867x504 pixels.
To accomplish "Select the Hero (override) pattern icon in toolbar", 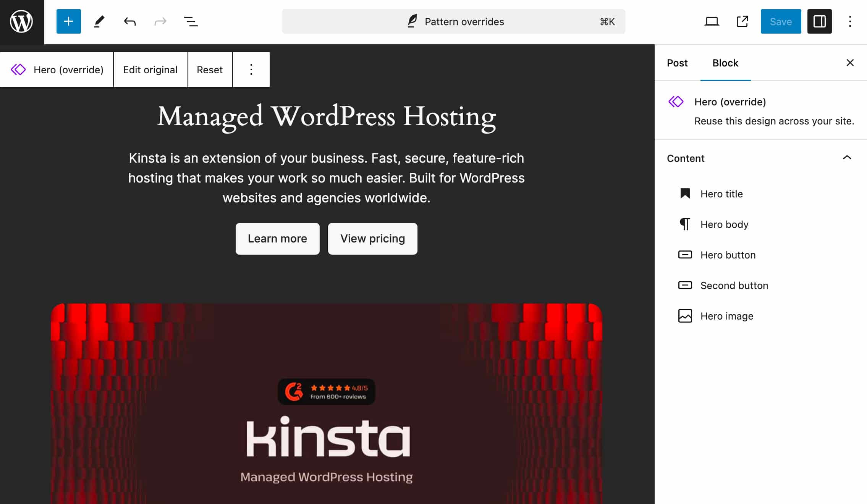I will coord(18,69).
